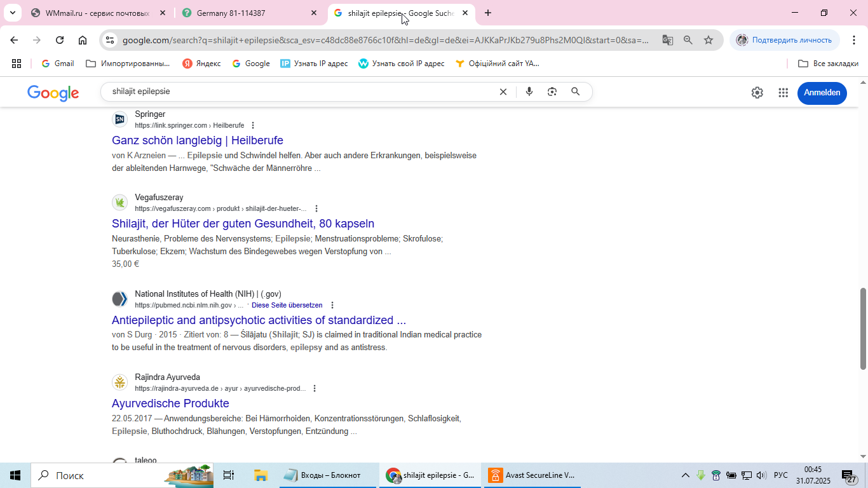This screenshot has height=488, width=868.
Task: Open the Все закладки bookmarks folder
Action: pos(828,64)
